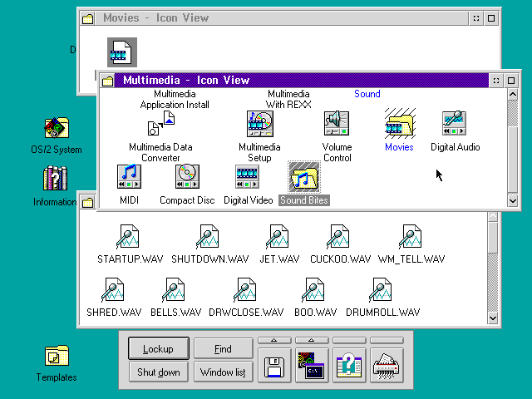The height and width of the screenshot is (399, 532).
Task: Open the command prompts icon on LaunchPad
Action: (x=312, y=366)
